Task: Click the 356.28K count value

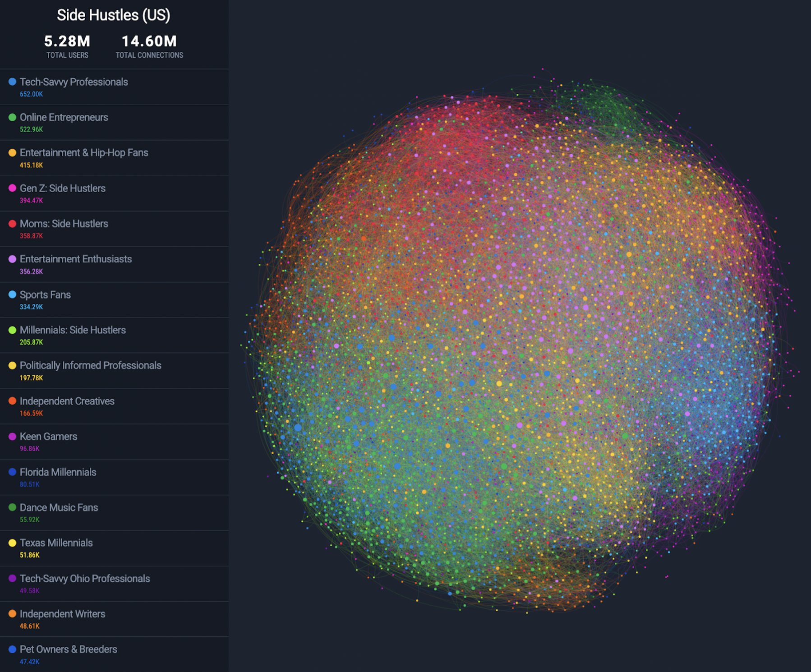Action: tap(31, 272)
